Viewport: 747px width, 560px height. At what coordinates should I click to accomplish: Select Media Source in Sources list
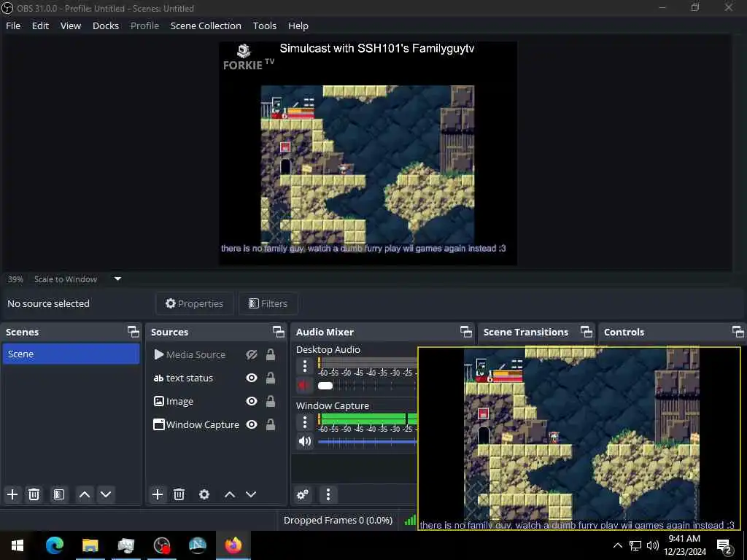click(x=196, y=354)
